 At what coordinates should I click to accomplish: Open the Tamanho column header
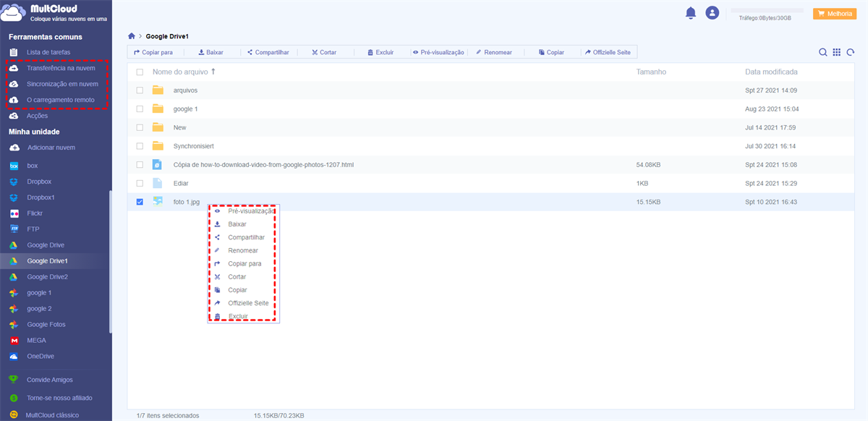pyautogui.click(x=651, y=72)
